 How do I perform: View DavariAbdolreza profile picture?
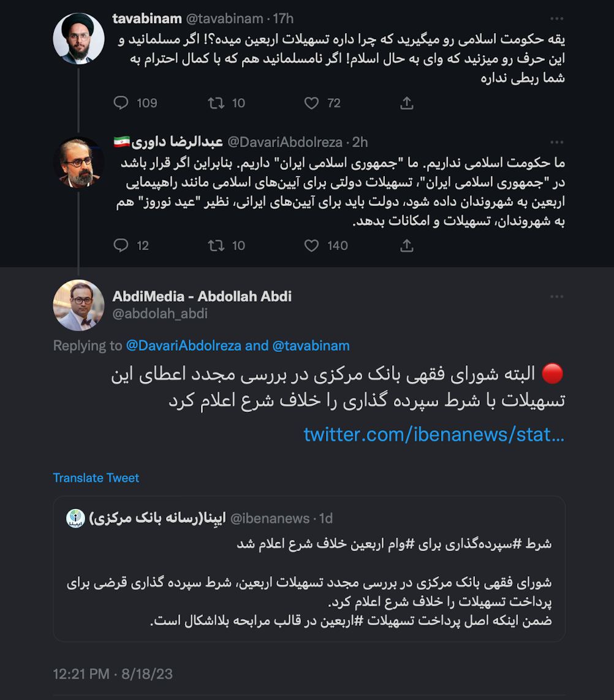pos(78,162)
